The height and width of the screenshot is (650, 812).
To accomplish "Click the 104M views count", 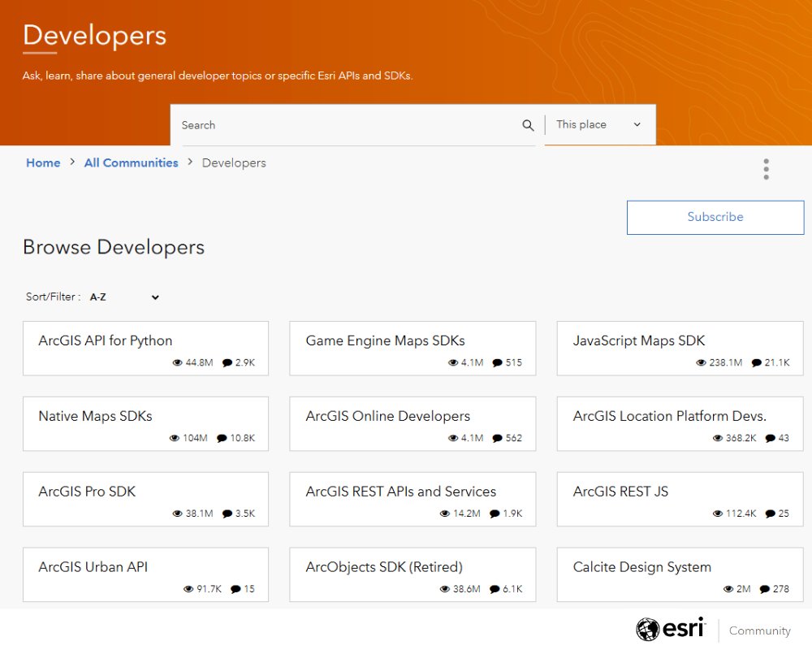I will (195, 438).
